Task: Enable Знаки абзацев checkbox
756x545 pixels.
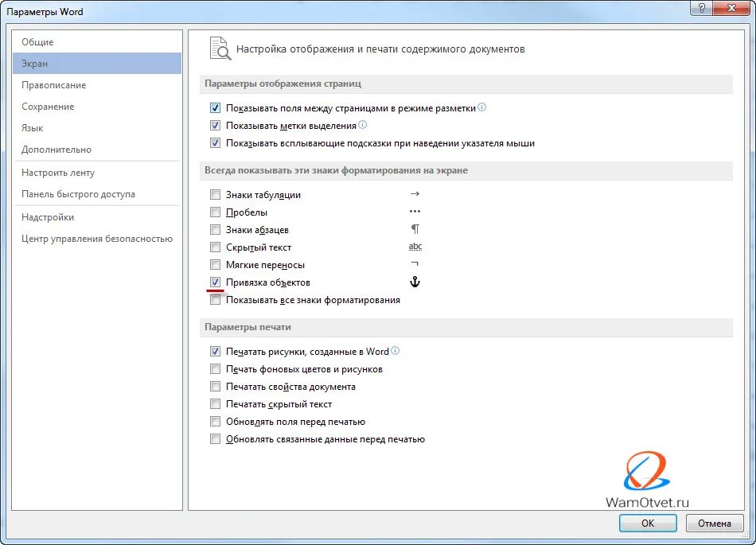Action: pyautogui.click(x=215, y=230)
